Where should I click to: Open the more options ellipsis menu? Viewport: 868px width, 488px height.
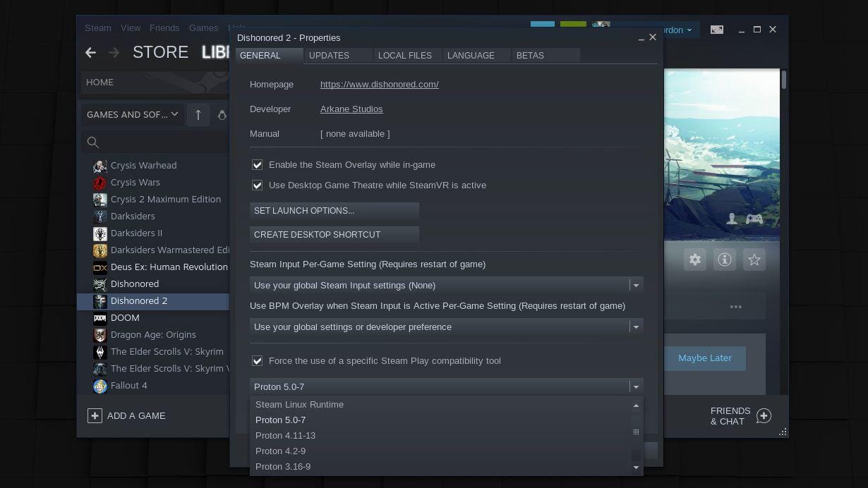click(x=736, y=306)
